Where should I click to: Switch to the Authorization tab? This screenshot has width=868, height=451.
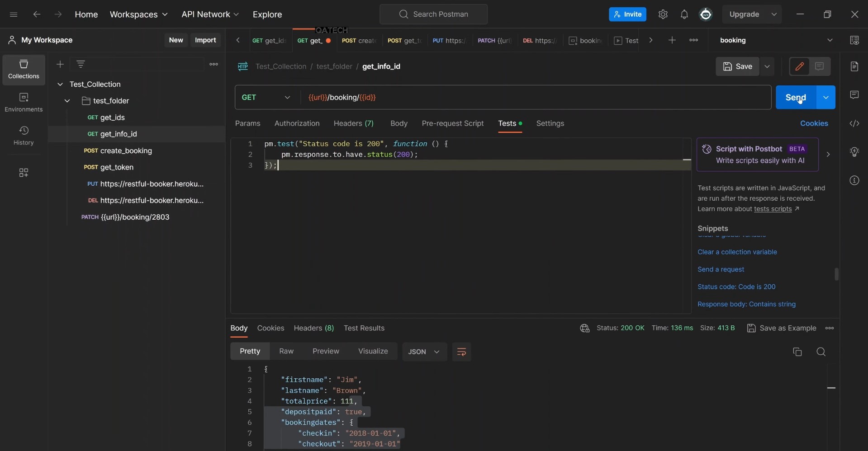297,123
